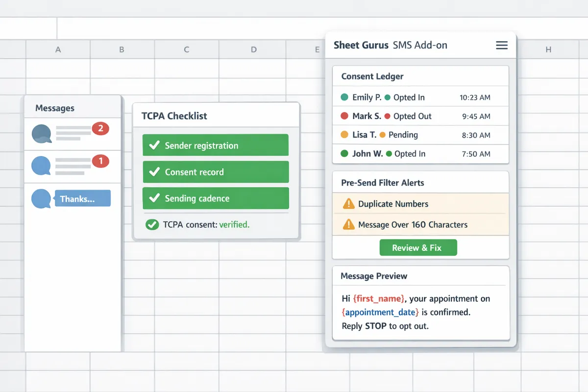
Task: Select column B header
Action: click(122, 49)
